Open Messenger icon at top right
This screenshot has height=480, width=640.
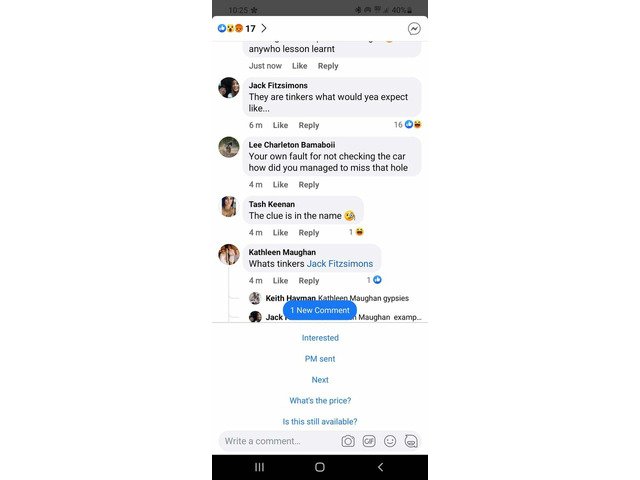pyautogui.click(x=414, y=29)
